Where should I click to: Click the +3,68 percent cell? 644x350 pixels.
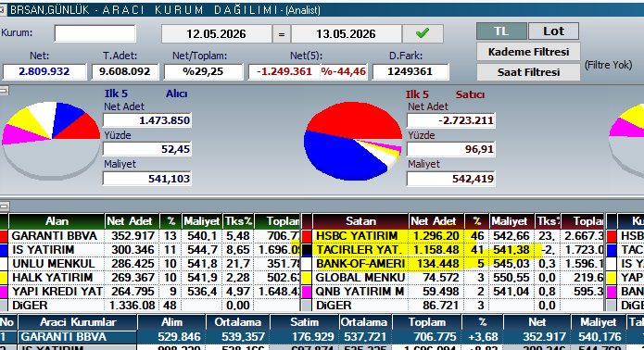[x=483, y=337]
